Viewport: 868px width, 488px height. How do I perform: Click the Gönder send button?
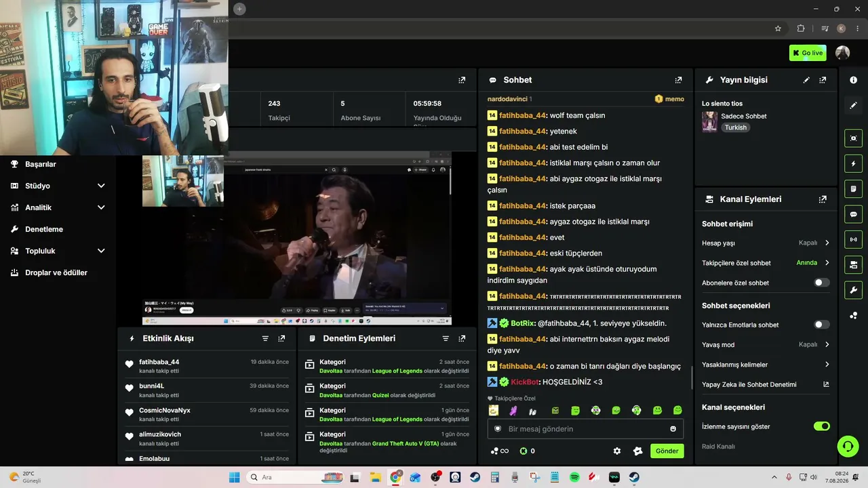667,451
